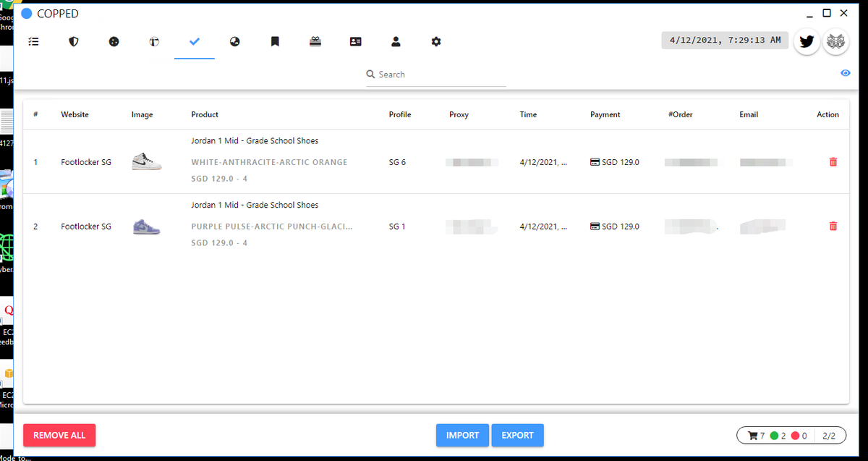Click the Action column header
The height and width of the screenshot is (461, 868).
(827, 114)
